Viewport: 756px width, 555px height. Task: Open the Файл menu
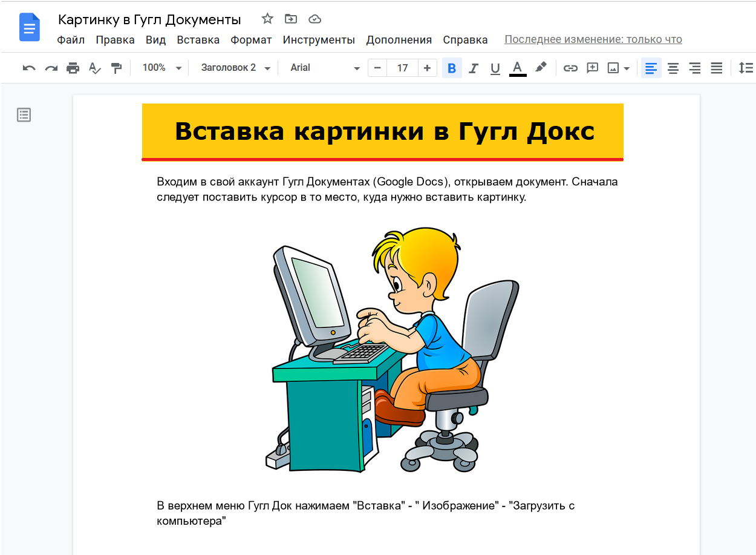click(x=71, y=40)
